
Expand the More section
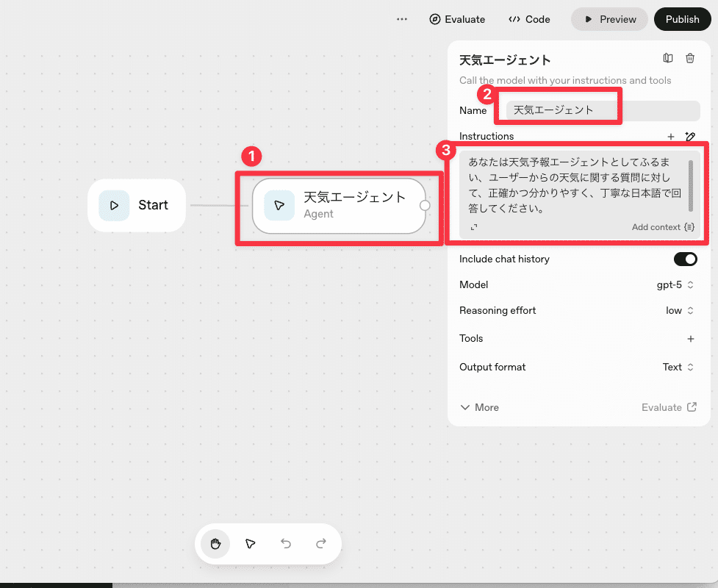479,407
